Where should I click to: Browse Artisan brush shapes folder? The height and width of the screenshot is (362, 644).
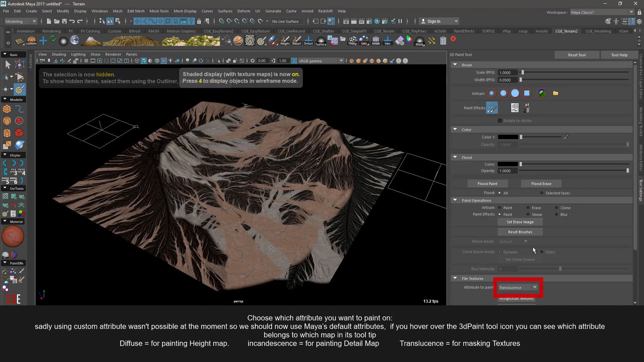point(555,93)
